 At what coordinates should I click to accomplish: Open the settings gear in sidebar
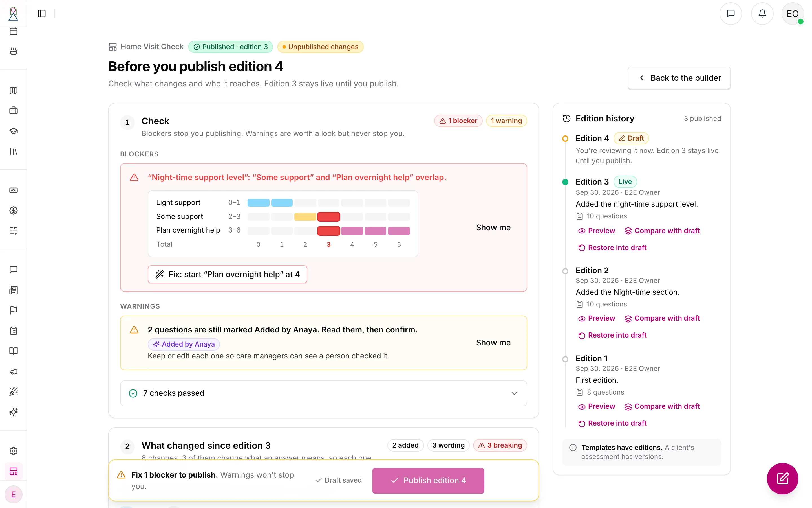[x=14, y=451]
